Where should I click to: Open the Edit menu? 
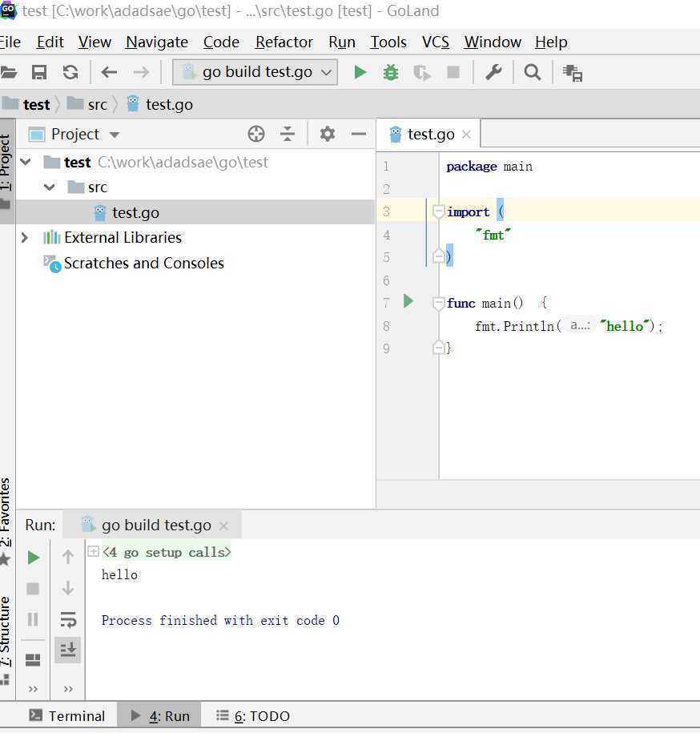[x=50, y=42]
